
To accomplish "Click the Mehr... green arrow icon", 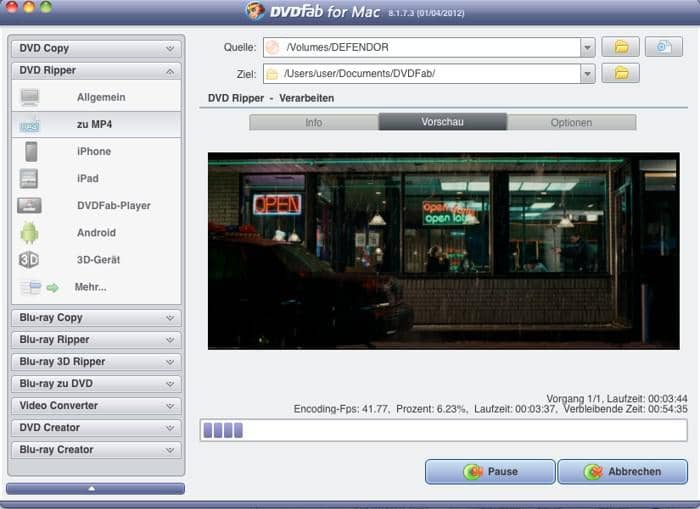I will [53, 288].
